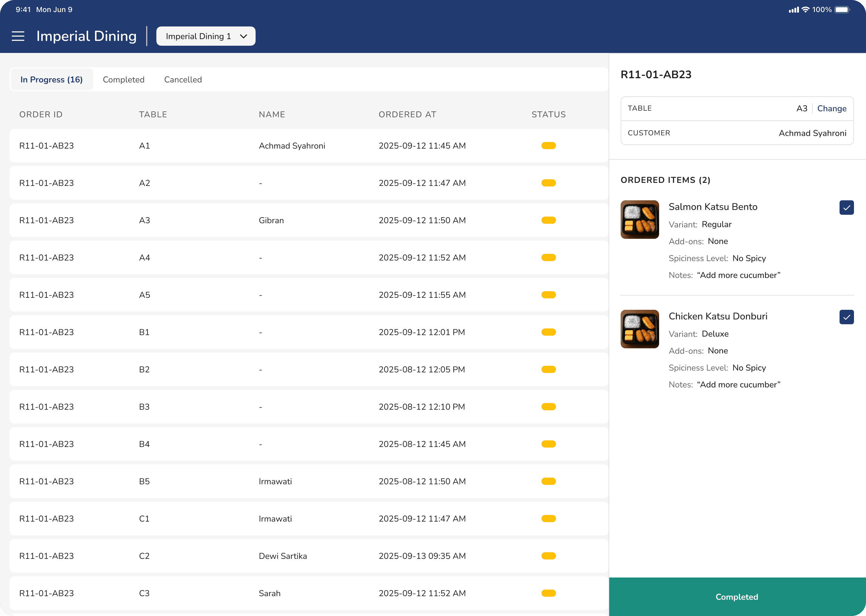Click the yellow status pill for table B4
Image resolution: width=866 pixels, height=616 pixels.
click(x=548, y=444)
